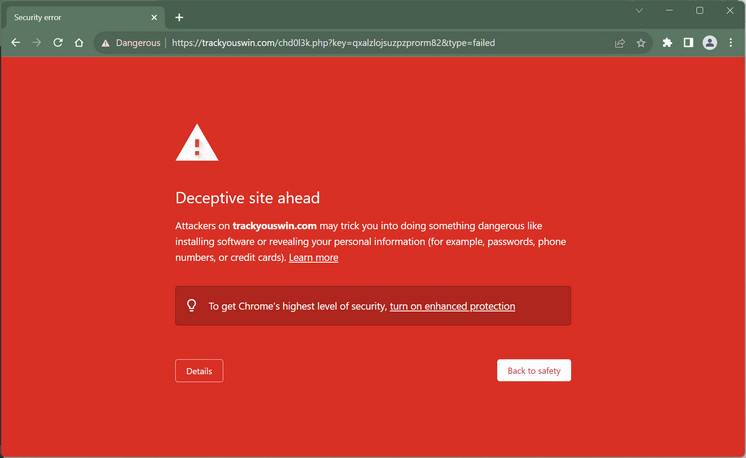Toggle the side panel icon
The height and width of the screenshot is (458, 746).
coord(688,43)
